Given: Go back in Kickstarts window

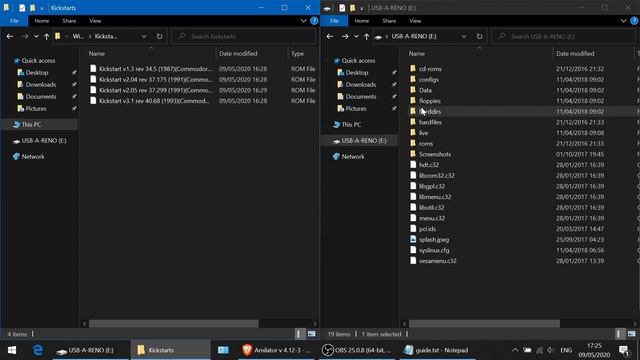Looking at the screenshot, I should click(10, 36).
